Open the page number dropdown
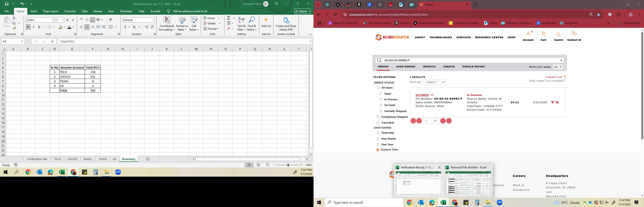644x207 pixels. tap(431, 121)
